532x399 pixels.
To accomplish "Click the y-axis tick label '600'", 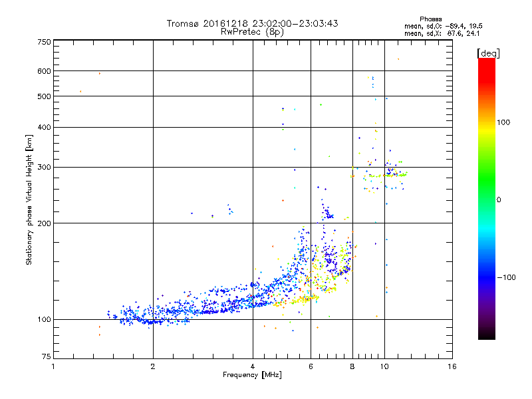I will (x=44, y=71).
